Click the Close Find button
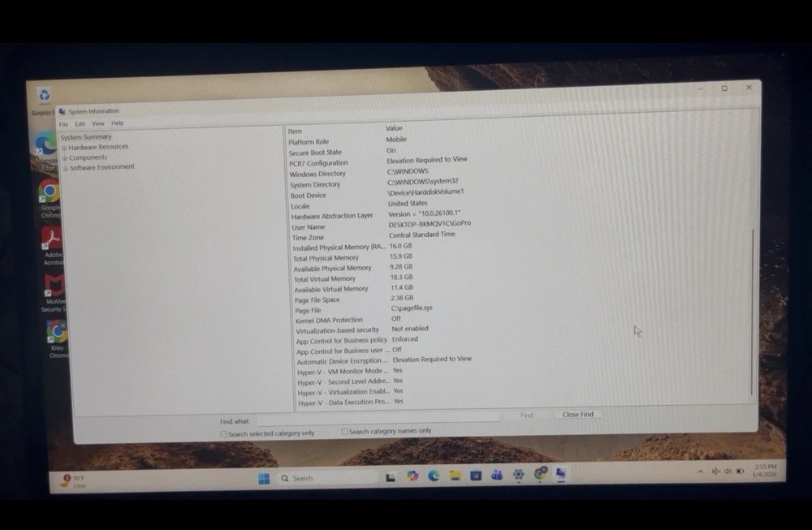 (578, 415)
